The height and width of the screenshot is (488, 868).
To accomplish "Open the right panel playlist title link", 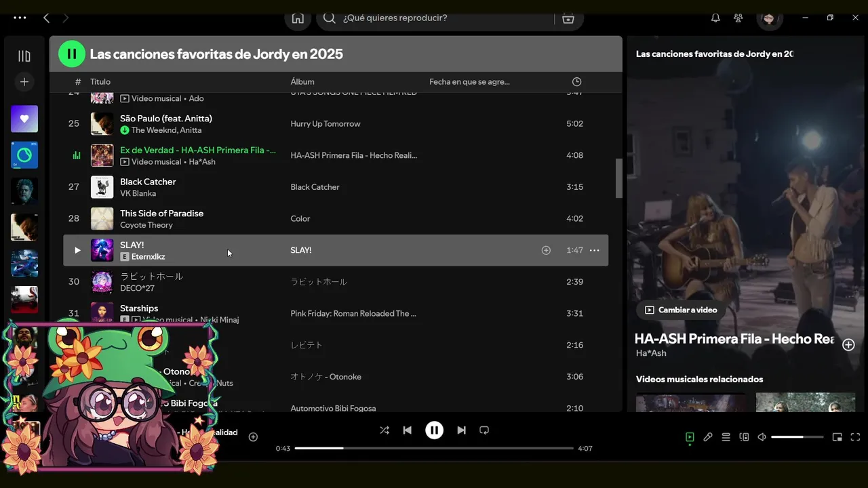I will pos(715,54).
